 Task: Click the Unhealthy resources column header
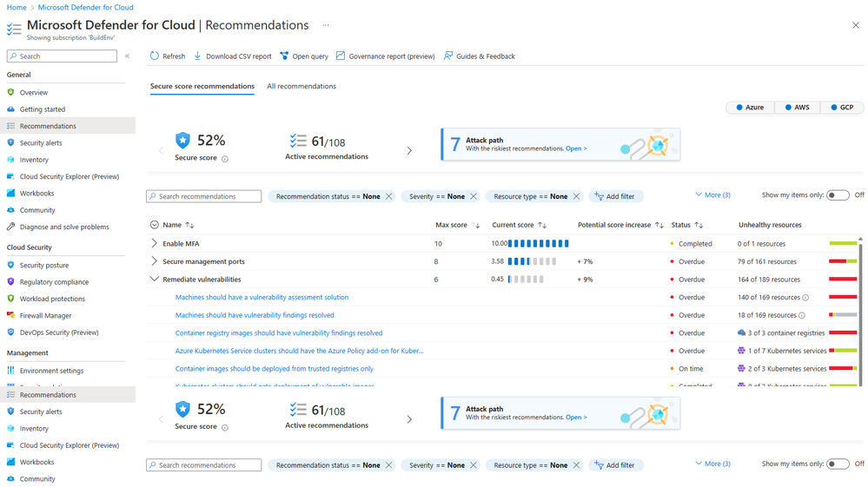[770, 225]
